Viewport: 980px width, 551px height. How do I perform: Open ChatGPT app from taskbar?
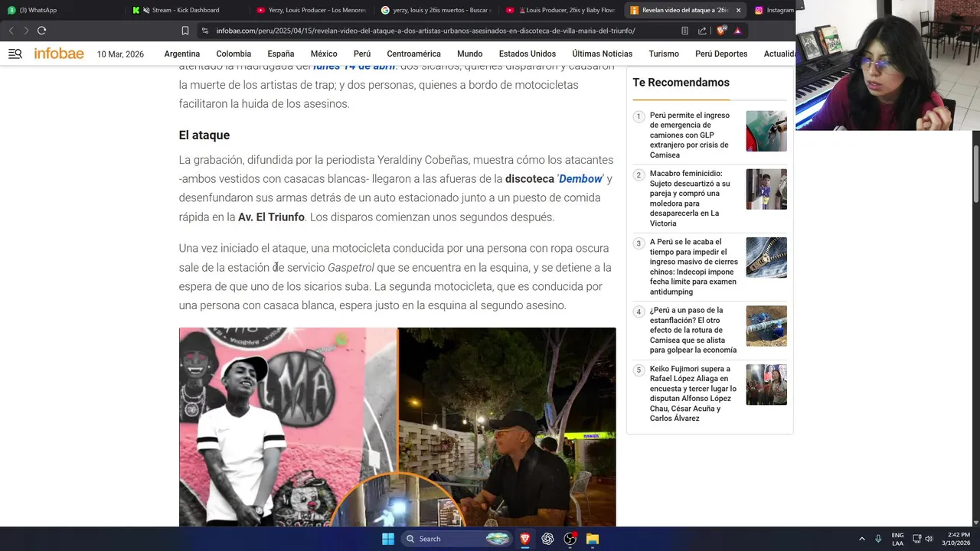(x=547, y=539)
